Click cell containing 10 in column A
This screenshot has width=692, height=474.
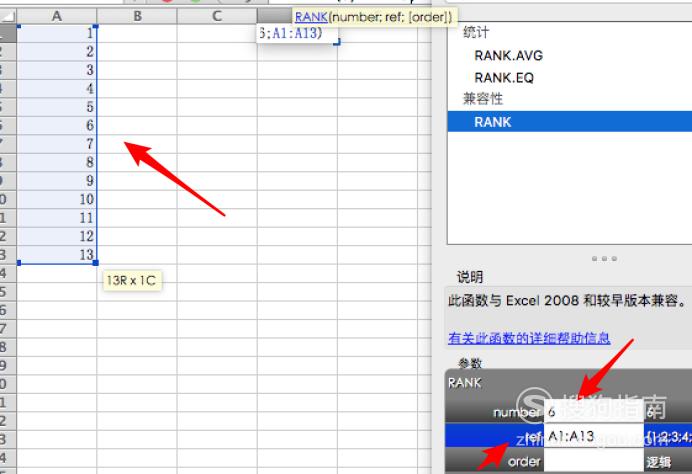coord(56,199)
